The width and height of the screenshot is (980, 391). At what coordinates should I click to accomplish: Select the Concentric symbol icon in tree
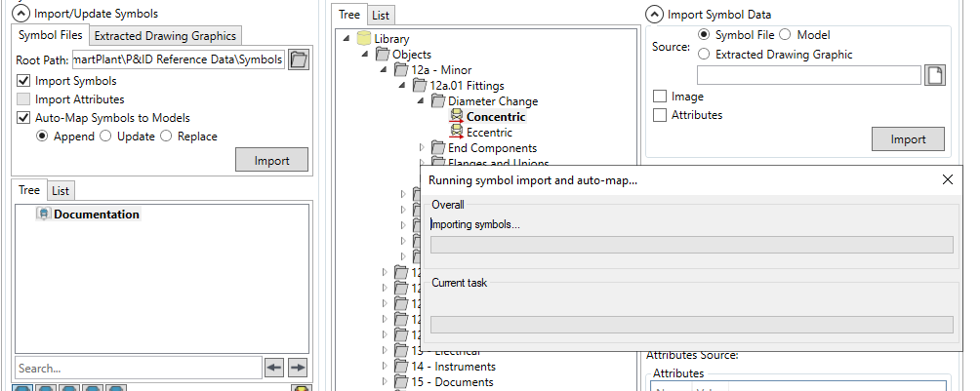(x=456, y=117)
